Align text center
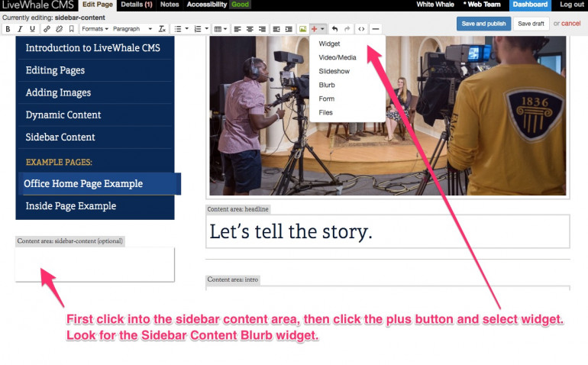The height and width of the screenshot is (365, 588). [250, 29]
